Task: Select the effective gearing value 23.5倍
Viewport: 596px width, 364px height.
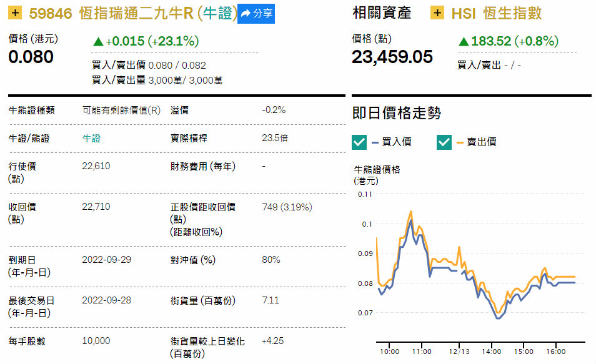Action: [x=275, y=139]
